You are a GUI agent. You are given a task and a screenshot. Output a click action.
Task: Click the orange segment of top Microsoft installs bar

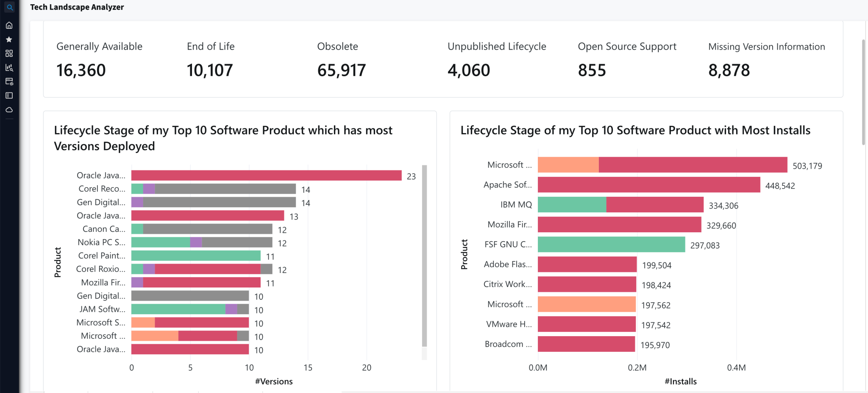(x=568, y=165)
